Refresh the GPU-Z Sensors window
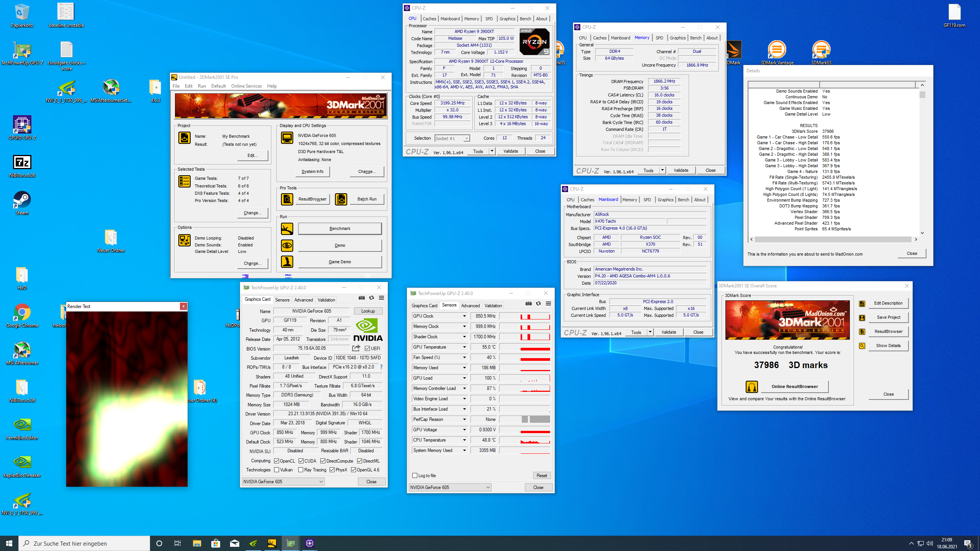 (x=538, y=303)
